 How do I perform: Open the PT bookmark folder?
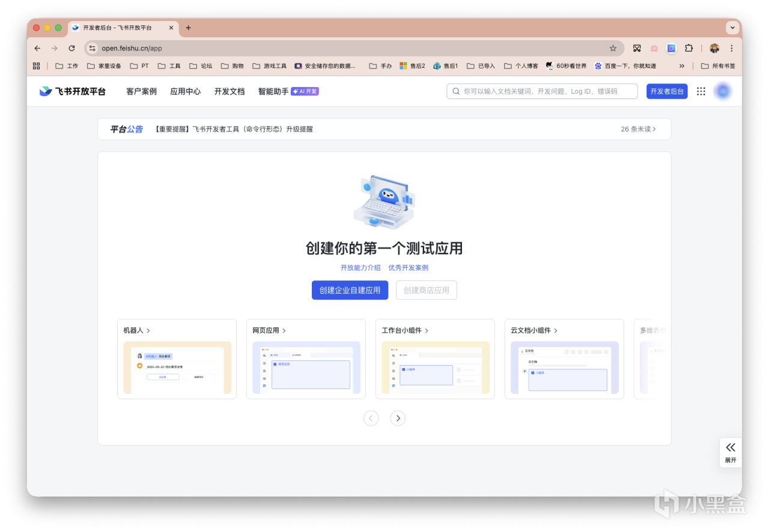[x=139, y=66]
